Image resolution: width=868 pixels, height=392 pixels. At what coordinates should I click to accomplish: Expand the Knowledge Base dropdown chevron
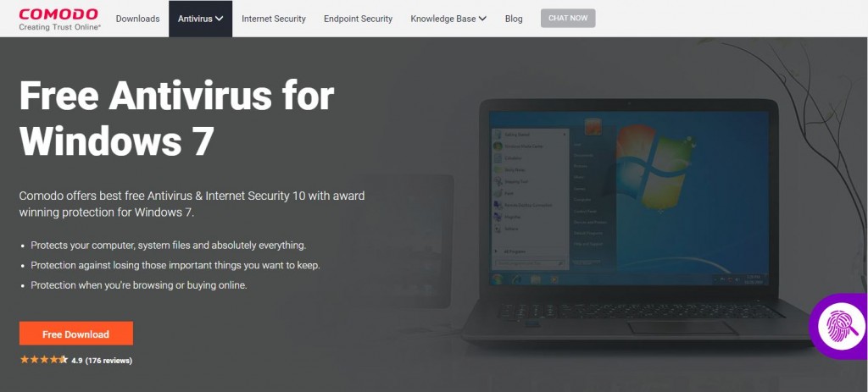click(482, 19)
